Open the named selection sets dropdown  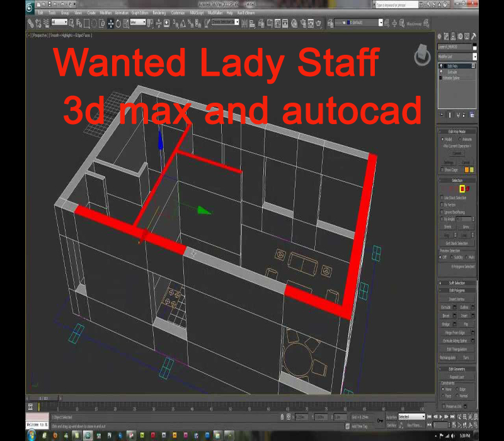coord(226,22)
